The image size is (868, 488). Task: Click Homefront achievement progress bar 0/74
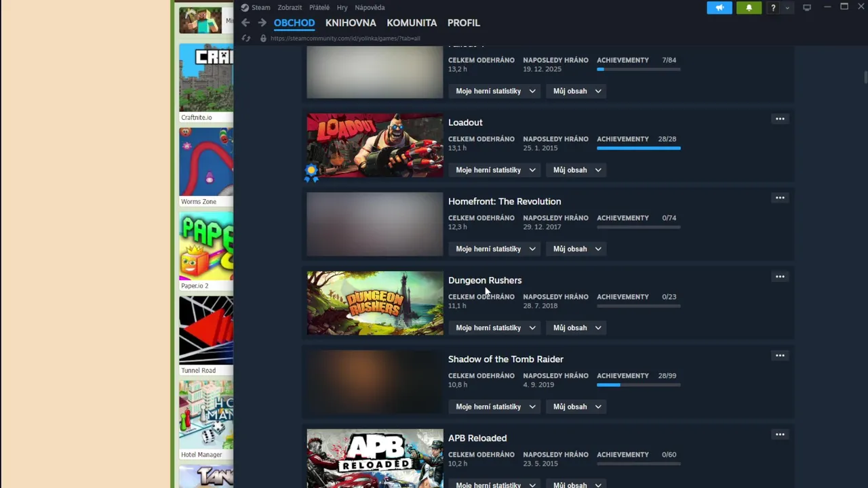638,227
